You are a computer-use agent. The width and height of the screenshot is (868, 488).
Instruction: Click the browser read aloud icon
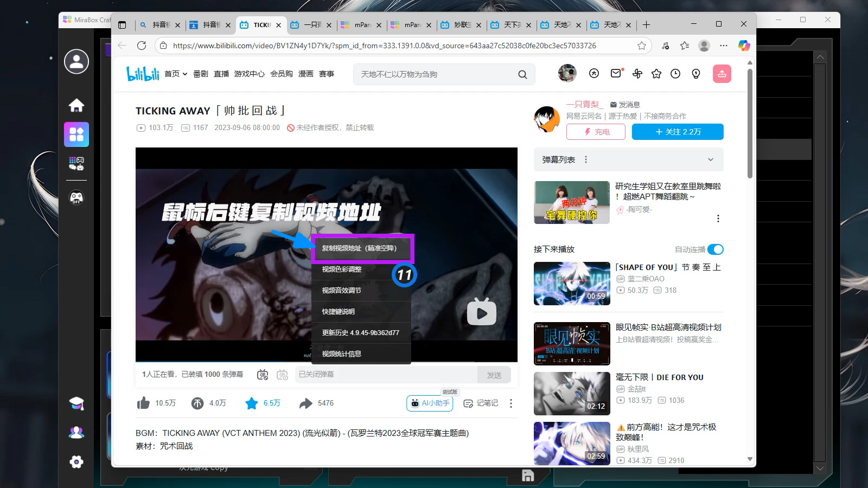(666, 46)
